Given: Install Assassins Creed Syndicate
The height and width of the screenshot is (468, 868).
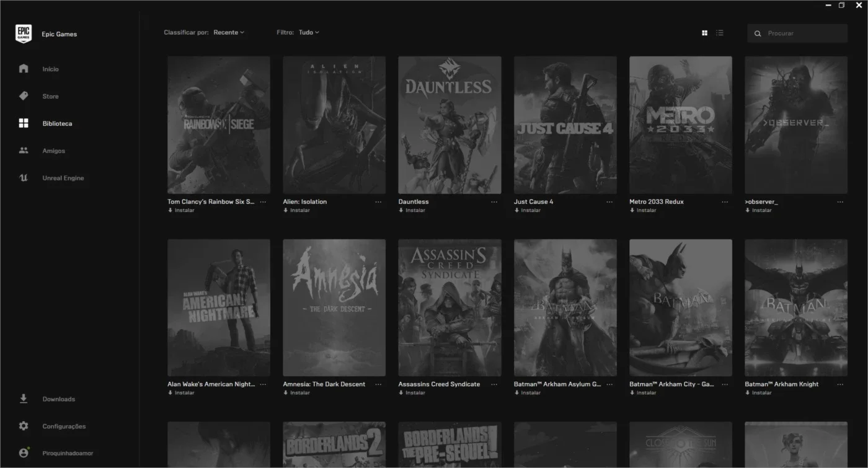Looking at the screenshot, I should click(412, 392).
